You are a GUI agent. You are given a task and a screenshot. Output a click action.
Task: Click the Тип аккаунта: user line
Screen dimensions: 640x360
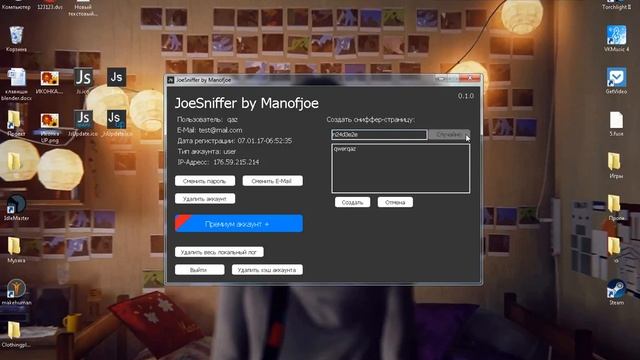207,151
